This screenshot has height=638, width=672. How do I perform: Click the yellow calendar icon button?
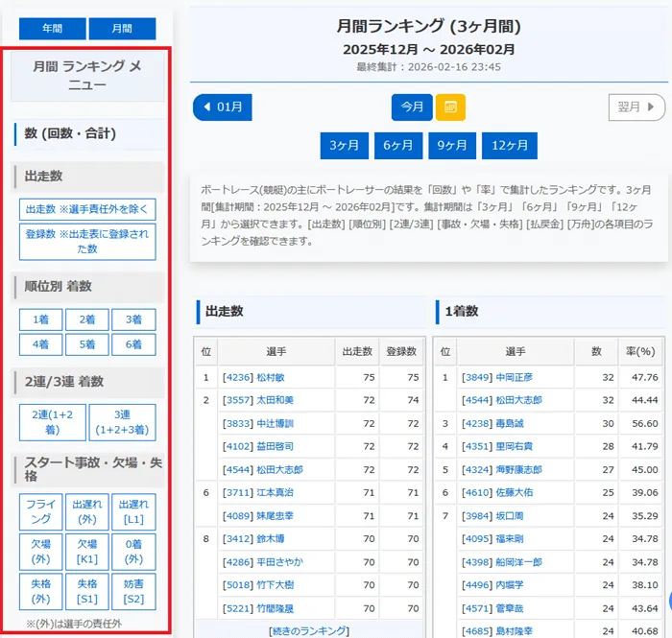click(x=450, y=107)
